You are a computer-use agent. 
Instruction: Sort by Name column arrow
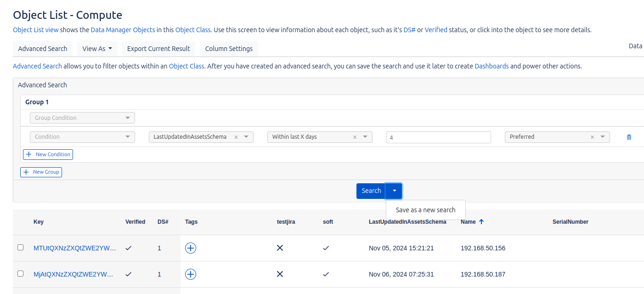click(x=481, y=221)
